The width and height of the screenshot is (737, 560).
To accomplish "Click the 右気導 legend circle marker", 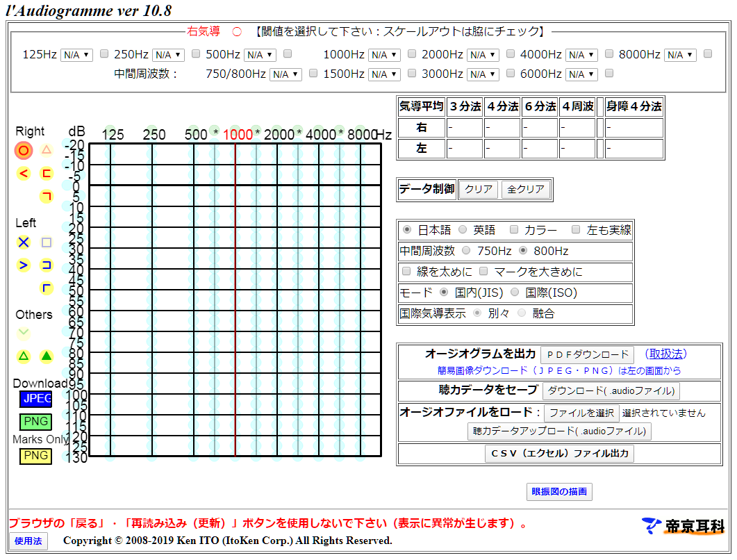I will [x=237, y=31].
